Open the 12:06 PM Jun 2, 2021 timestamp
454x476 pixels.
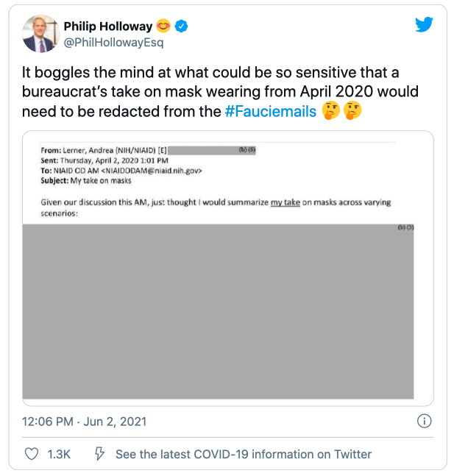point(84,422)
